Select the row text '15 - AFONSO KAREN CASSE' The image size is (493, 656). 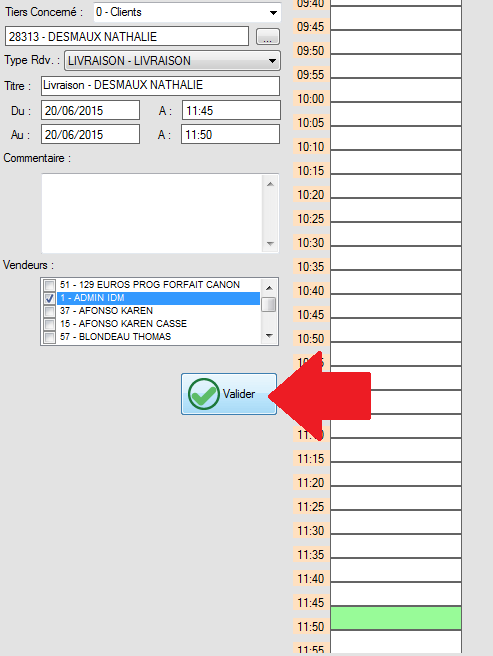(123, 324)
